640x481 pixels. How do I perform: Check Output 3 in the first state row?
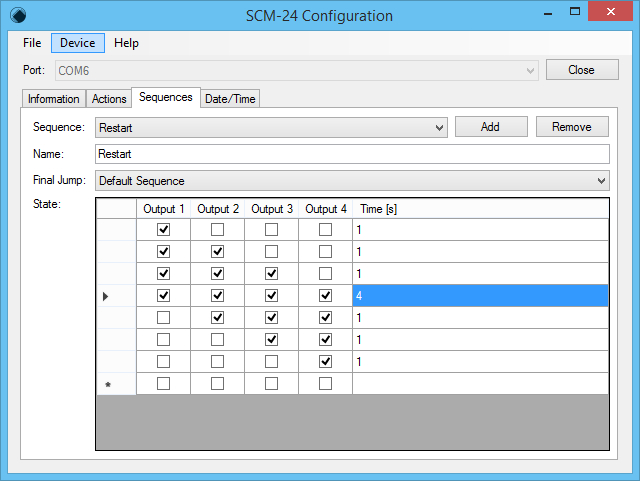point(271,229)
